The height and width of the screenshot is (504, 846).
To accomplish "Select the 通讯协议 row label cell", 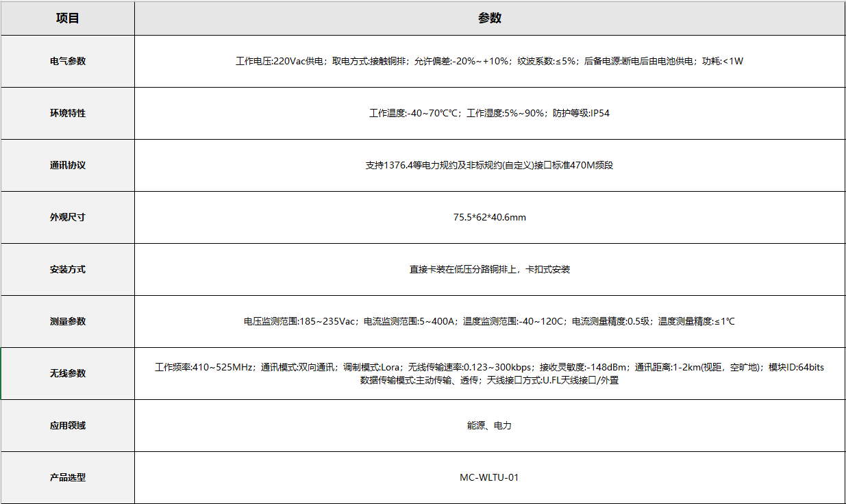I will 68,165.
